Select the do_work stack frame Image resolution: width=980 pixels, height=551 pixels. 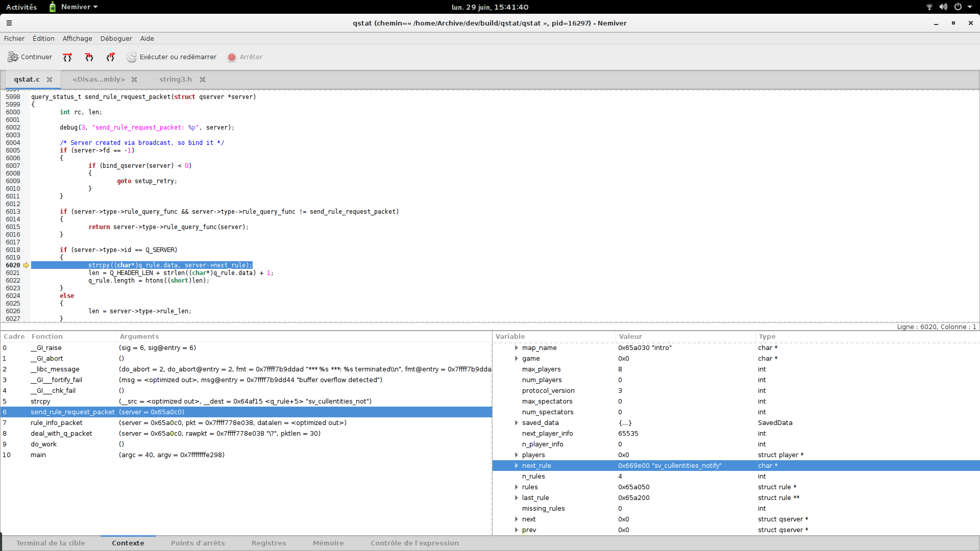(246, 444)
